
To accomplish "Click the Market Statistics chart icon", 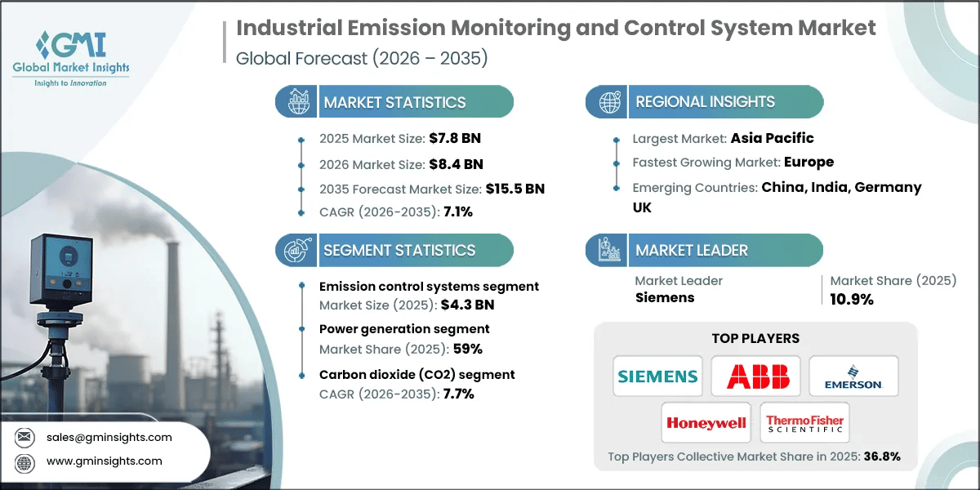I will (x=296, y=102).
